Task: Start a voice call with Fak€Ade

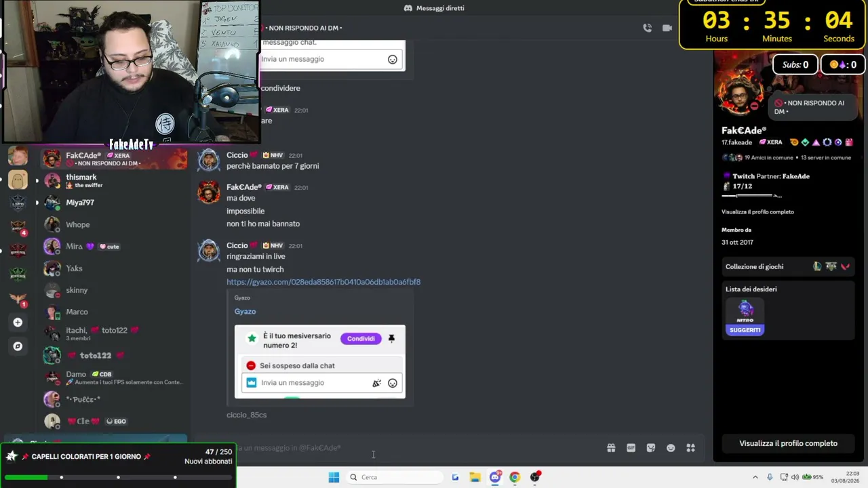Action: 648,28
